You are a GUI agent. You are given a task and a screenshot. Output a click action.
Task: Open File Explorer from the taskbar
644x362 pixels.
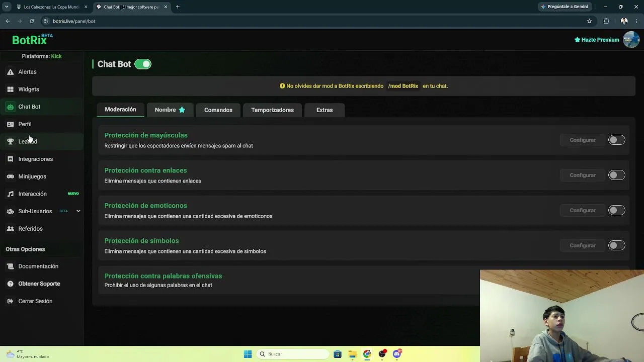click(x=352, y=354)
